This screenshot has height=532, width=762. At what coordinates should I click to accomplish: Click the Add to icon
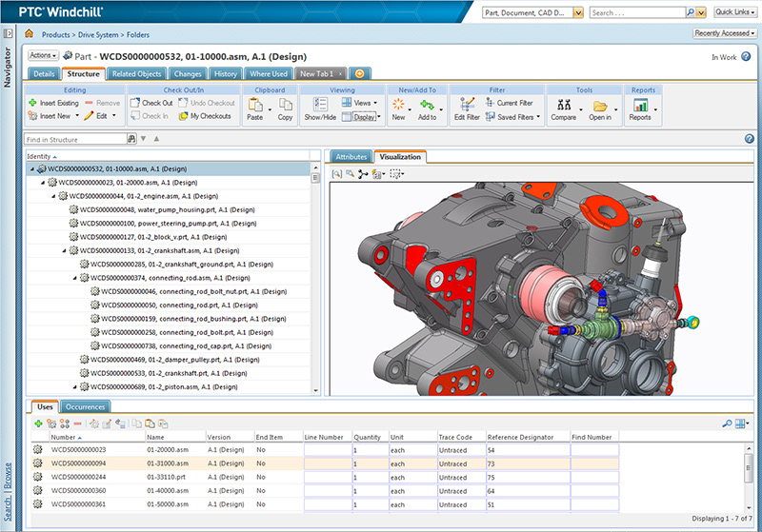427,105
